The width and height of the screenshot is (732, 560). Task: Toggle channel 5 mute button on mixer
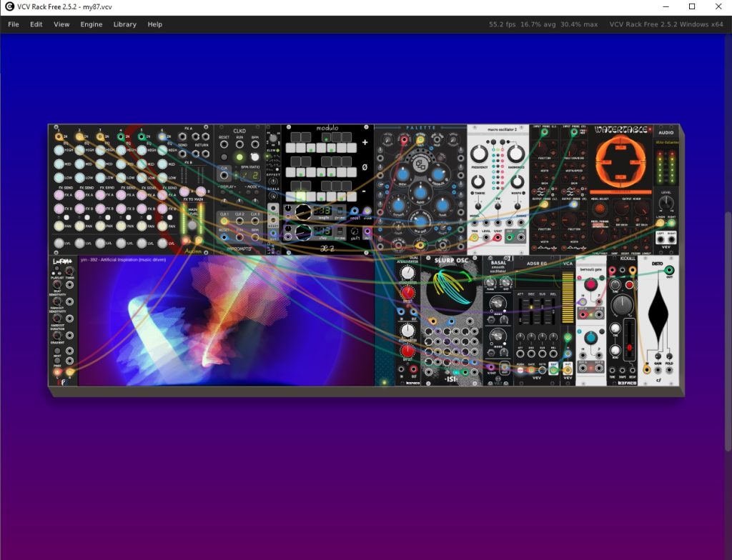tap(149, 217)
